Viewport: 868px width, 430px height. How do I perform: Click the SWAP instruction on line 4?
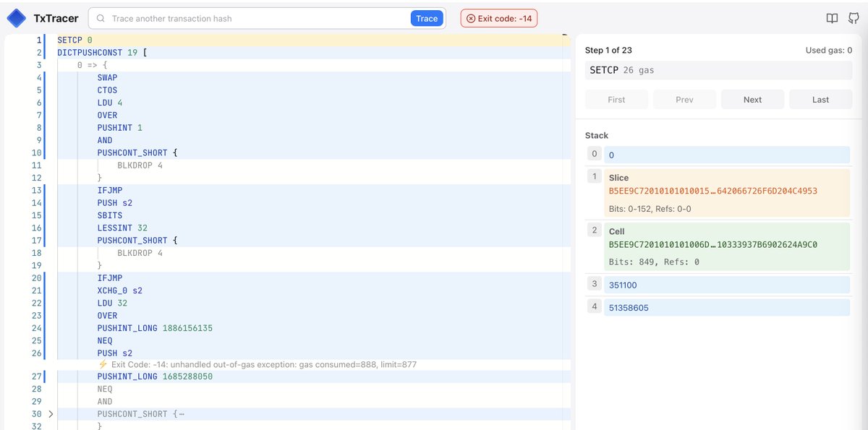pyautogui.click(x=107, y=77)
